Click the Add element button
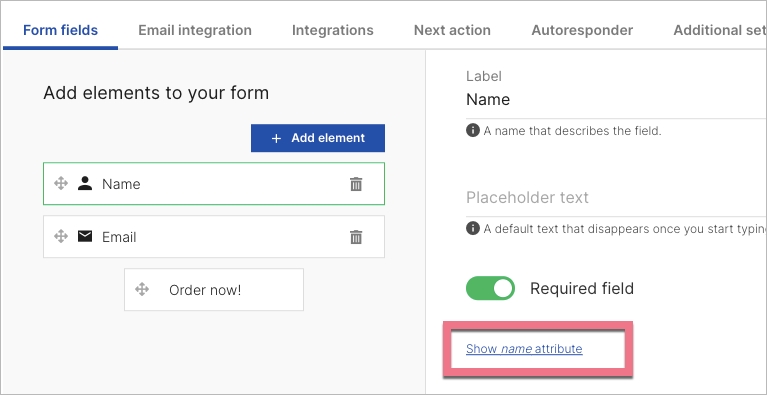 (318, 138)
